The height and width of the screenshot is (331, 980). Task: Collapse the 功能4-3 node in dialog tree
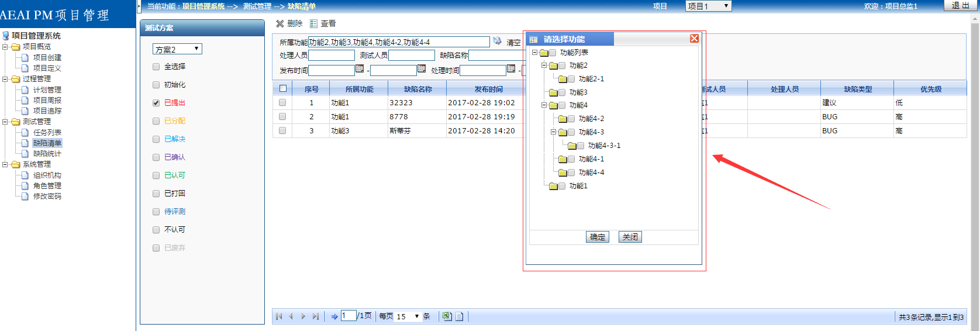553,132
